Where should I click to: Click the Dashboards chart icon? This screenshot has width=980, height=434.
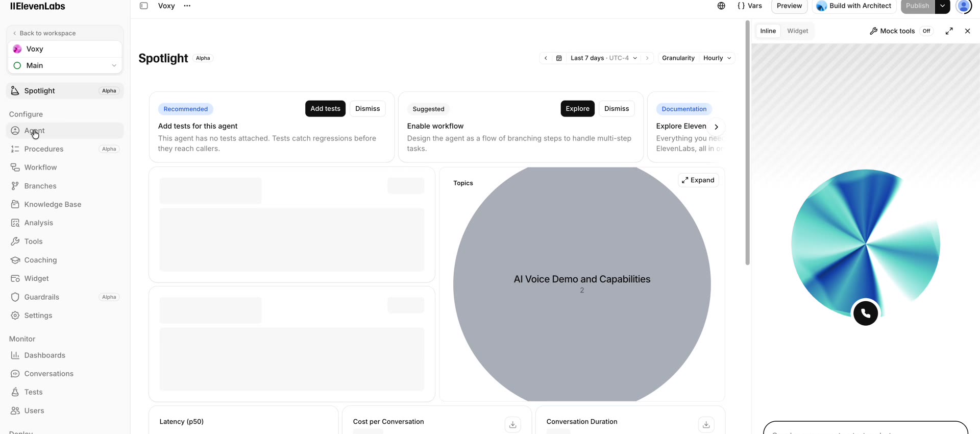pos(15,355)
